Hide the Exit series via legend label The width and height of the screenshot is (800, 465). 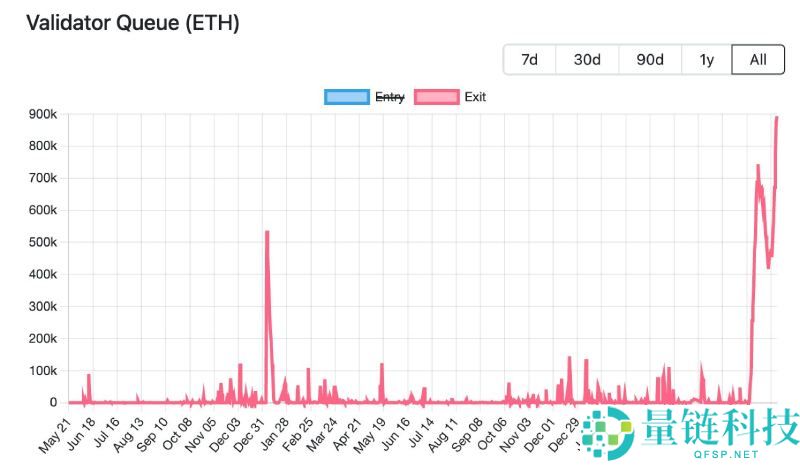click(x=475, y=97)
